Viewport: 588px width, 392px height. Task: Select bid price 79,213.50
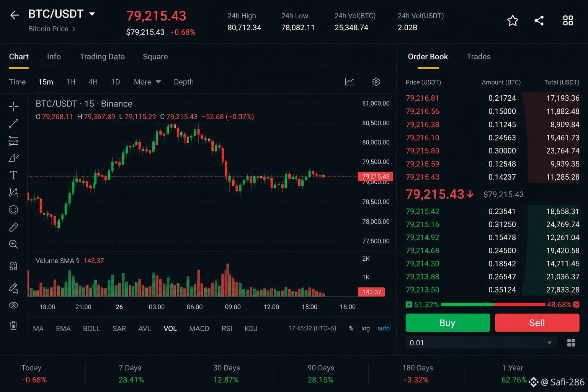[x=422, y=290]
